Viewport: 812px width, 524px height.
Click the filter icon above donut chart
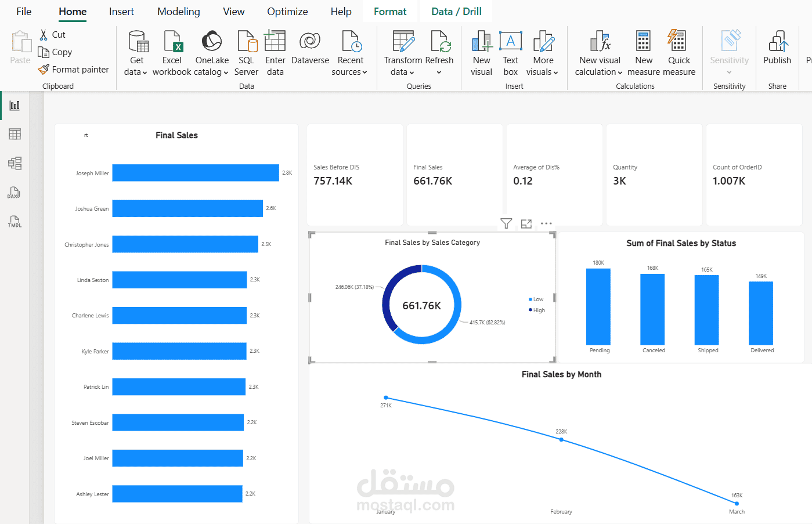[x=506, y=223]
